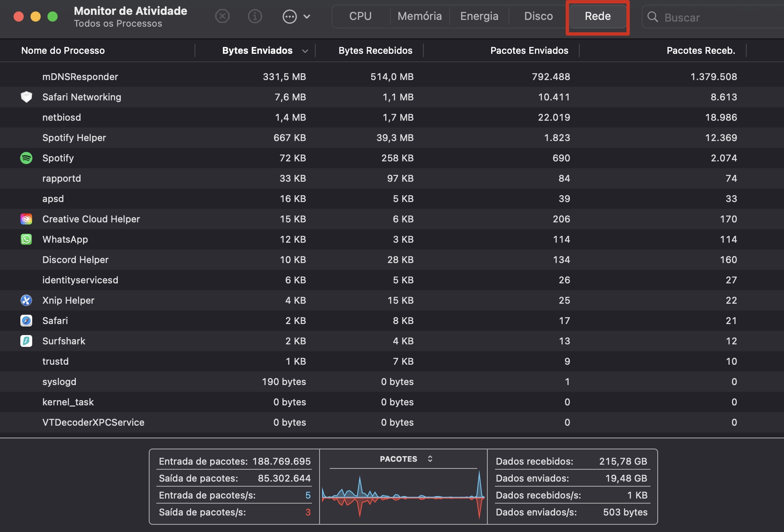Screen dimensions: 784x532
Task: Select the Disco tab
Action: 538,17
